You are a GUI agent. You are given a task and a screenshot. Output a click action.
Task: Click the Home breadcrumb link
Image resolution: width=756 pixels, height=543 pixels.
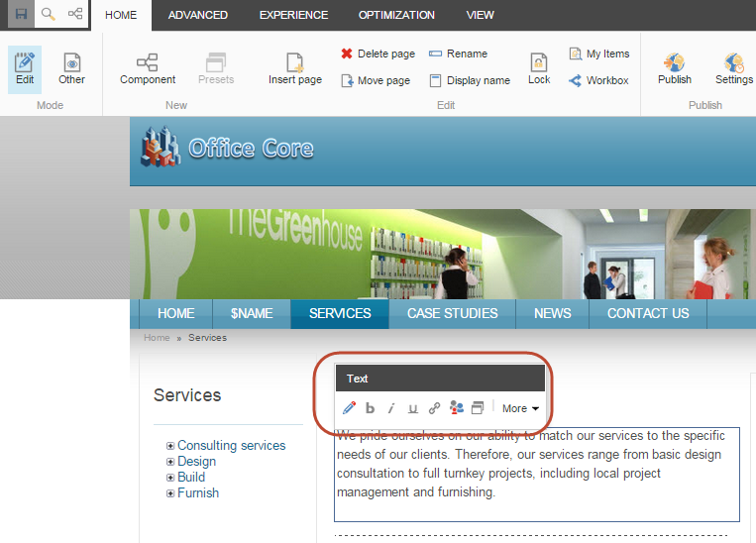click(157, 338)
